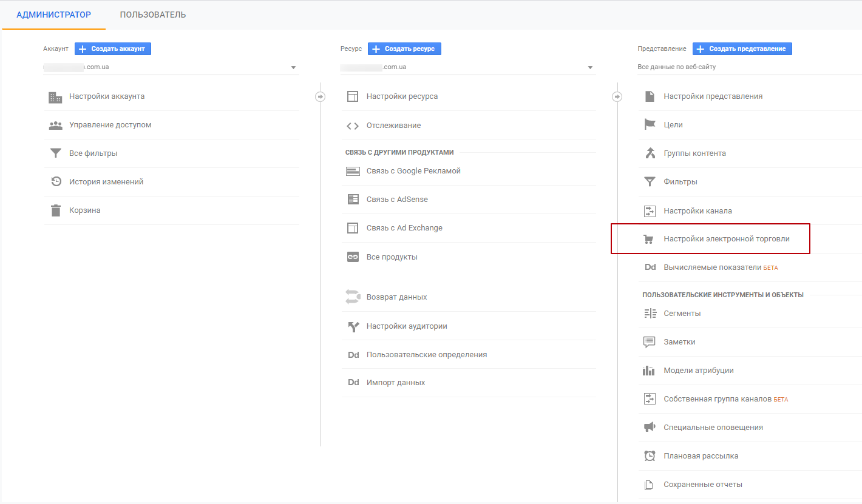This screenshot has height=504, width=862.
Task: Click the Dd icon for Вычисляемые показатели
Action: pos(650,267)
